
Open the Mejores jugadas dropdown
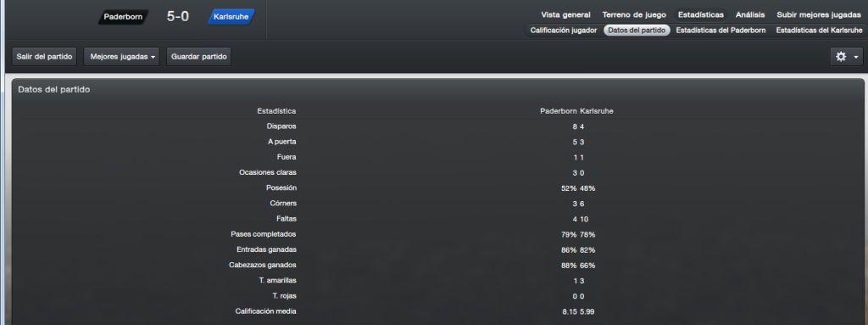[121, 57]
